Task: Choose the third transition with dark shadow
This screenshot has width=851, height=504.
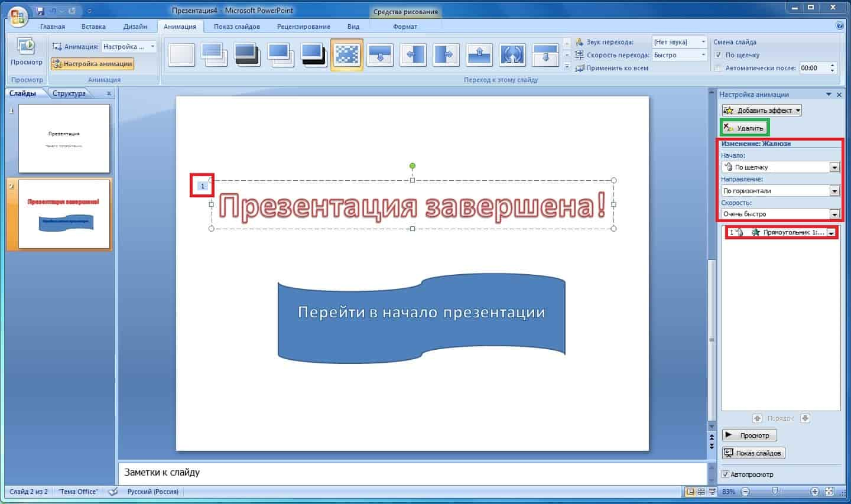Action: pos(247,55)
